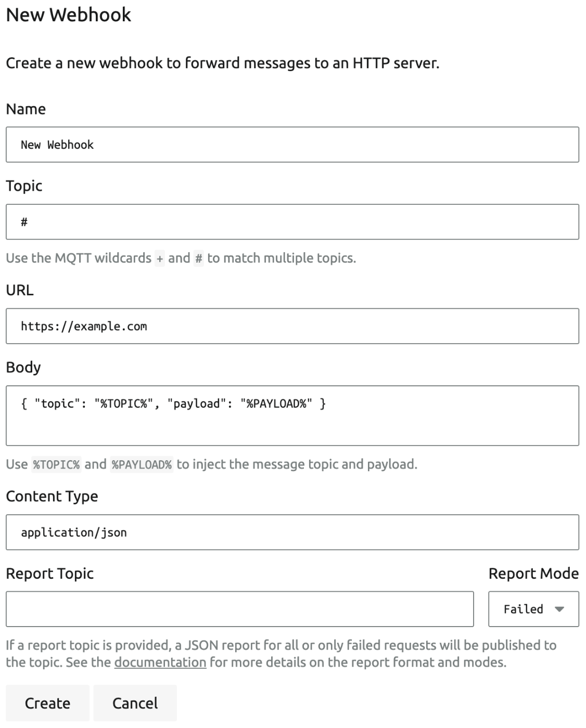
Task: Click the Content Type label
Action: coord(52,497)
